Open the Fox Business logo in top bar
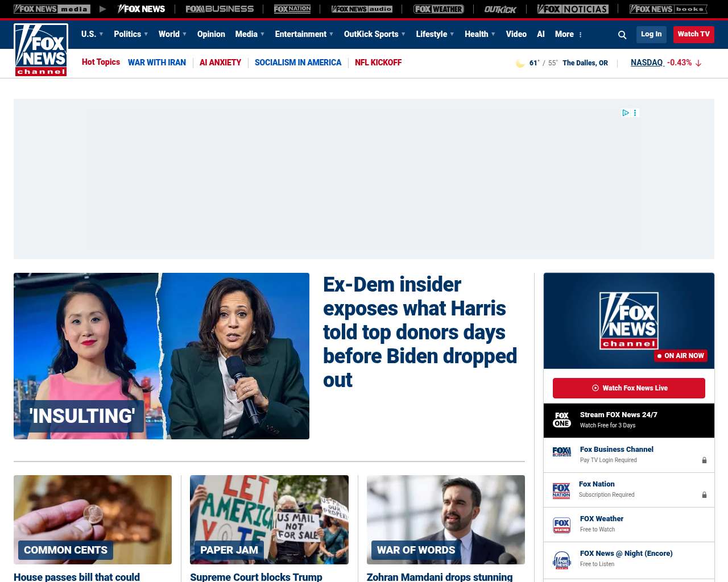728x582 pixels. [220, 9]
